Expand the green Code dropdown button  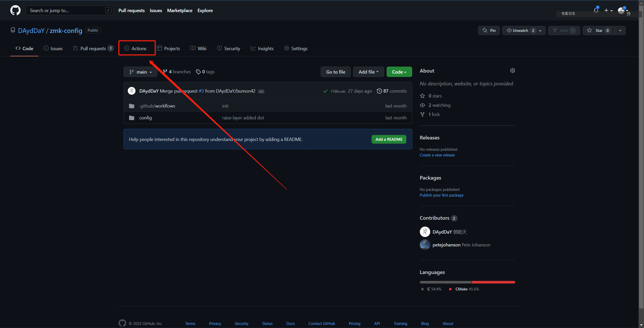click(399, 72)
